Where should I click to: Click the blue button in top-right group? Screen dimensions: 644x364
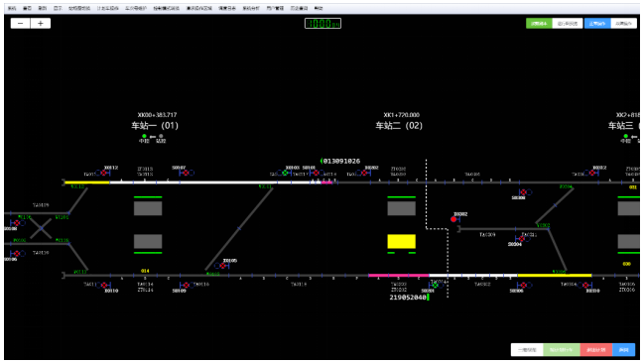597,24
